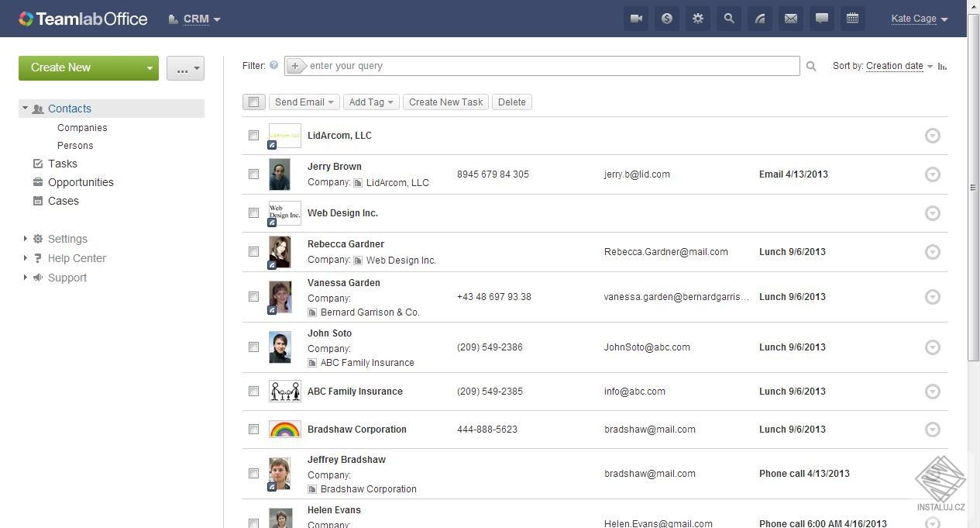Viewport: 980px width, 528px height.
Task: Open the Send Email dropdown
Action: pos(304,102)
